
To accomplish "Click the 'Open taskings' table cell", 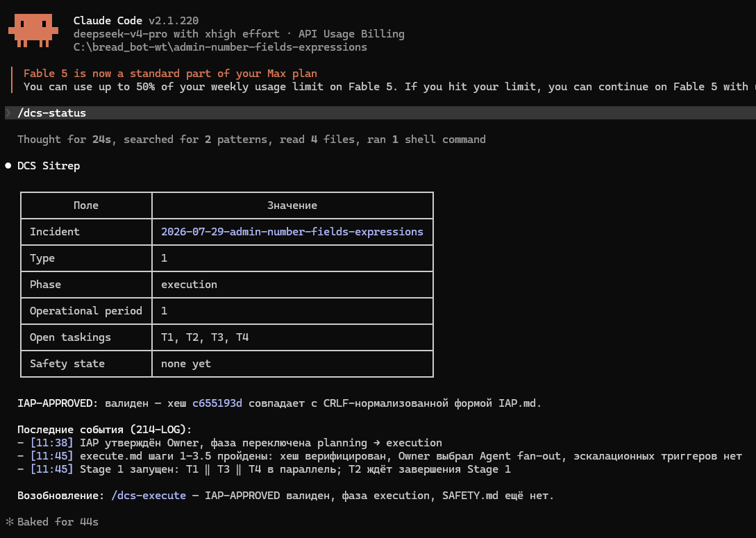I will pos(86,337).
